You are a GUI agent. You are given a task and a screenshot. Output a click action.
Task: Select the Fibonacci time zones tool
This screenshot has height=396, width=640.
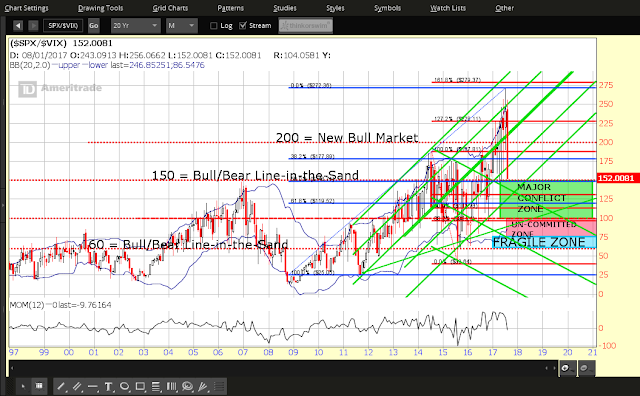coord(171,386)
